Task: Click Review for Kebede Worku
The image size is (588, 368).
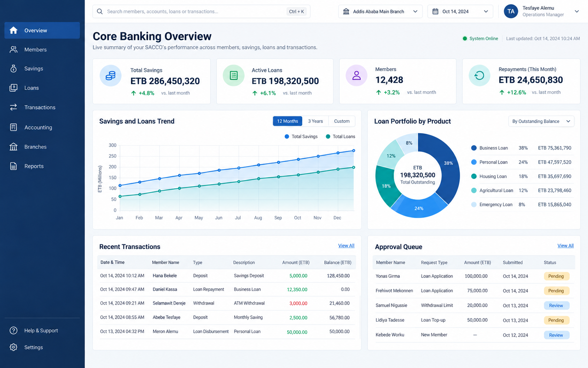Action: click(556, 335)
